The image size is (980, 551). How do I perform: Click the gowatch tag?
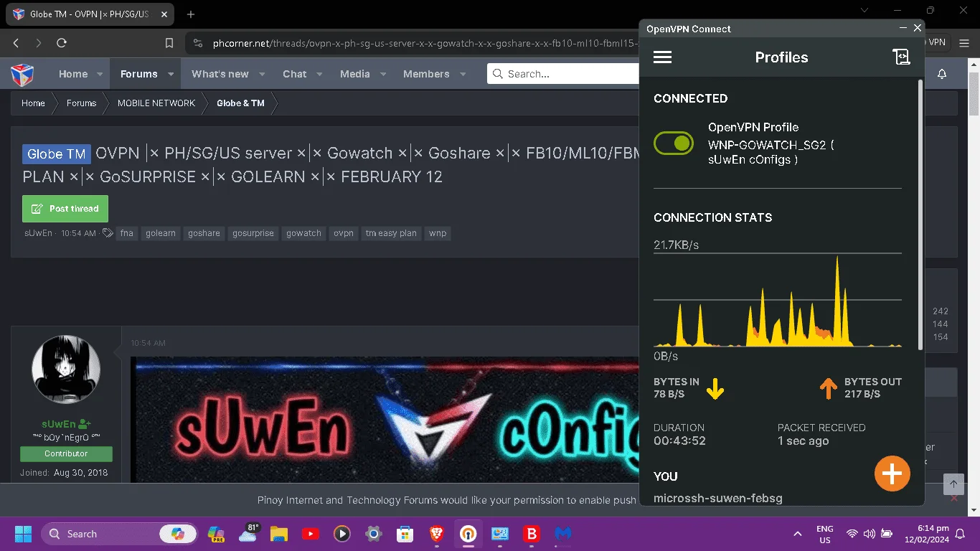[303, 233]
